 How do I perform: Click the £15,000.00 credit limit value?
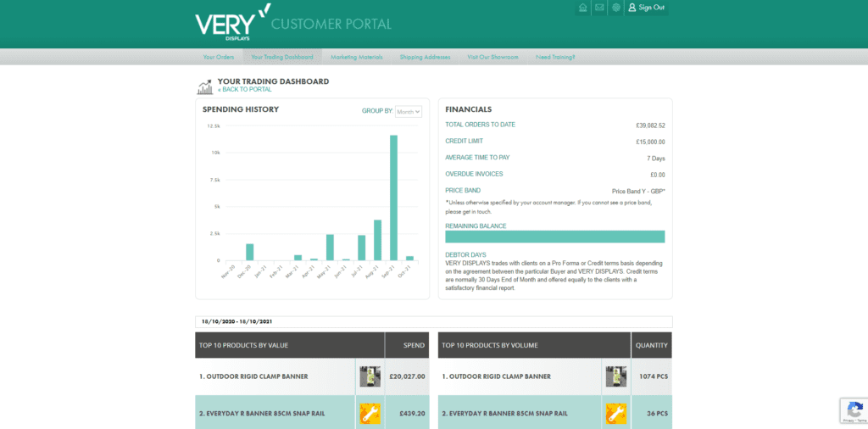point(650,142)
